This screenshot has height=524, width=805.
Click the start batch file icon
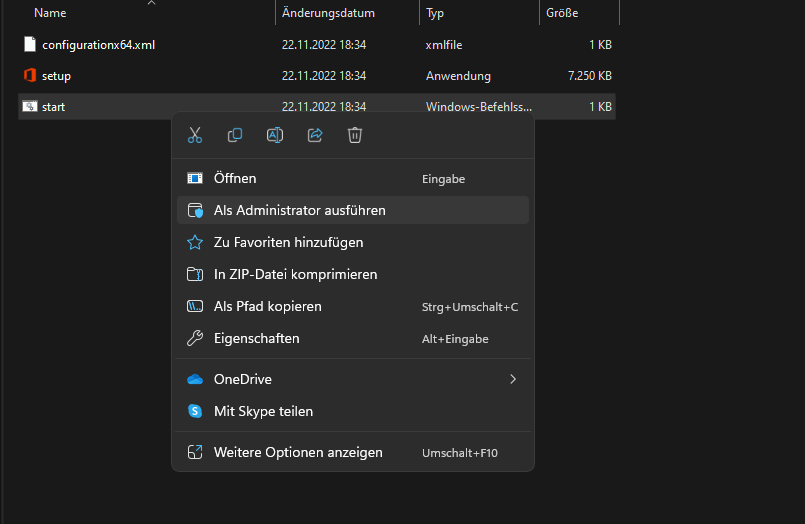(30, 107)
